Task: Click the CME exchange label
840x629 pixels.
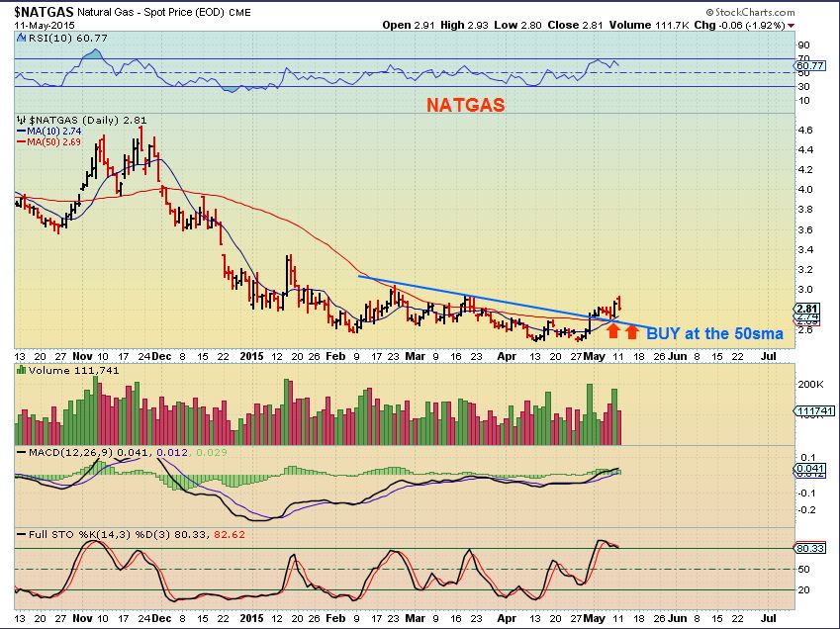Action: (239, 12)
